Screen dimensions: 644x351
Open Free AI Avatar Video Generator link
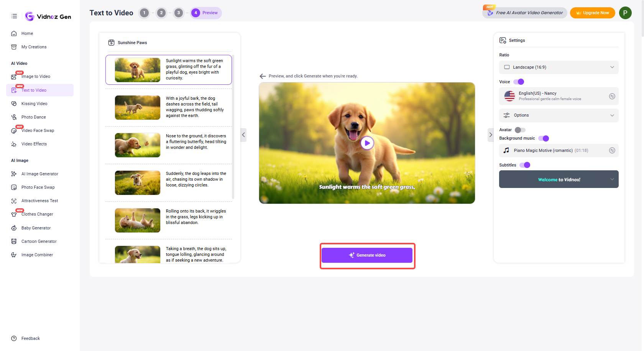525,13
